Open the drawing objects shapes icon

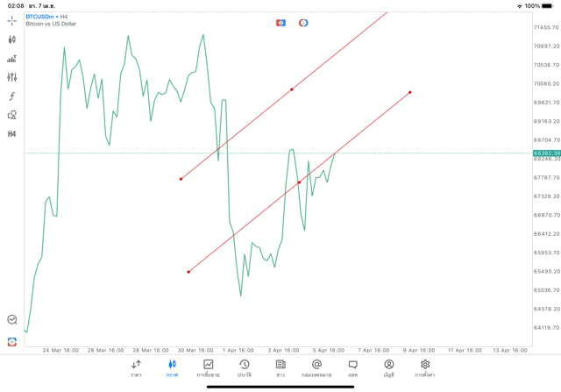(11, 115)
